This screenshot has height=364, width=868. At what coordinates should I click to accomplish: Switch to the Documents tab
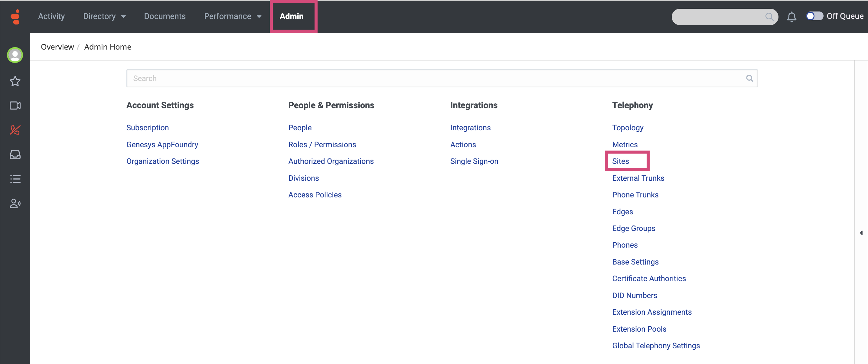coord(165,16)
